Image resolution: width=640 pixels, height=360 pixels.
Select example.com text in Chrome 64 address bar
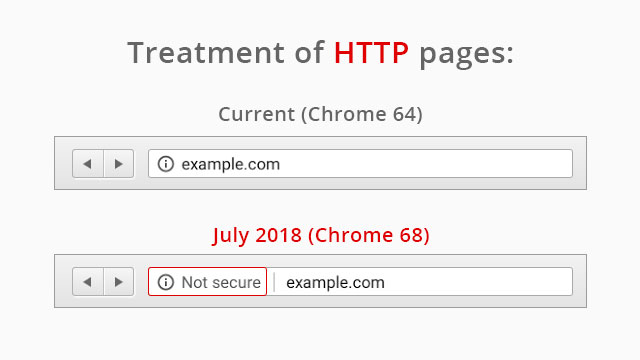pos(231,164)
